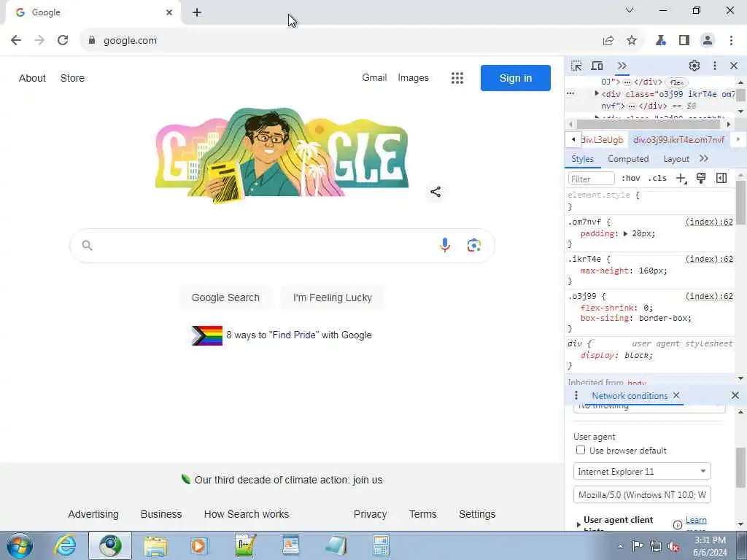This screenshot has height=560, width=747.
Task: Click the styles Filter input field
Action: pyautogui.click(x=591, y=179)
